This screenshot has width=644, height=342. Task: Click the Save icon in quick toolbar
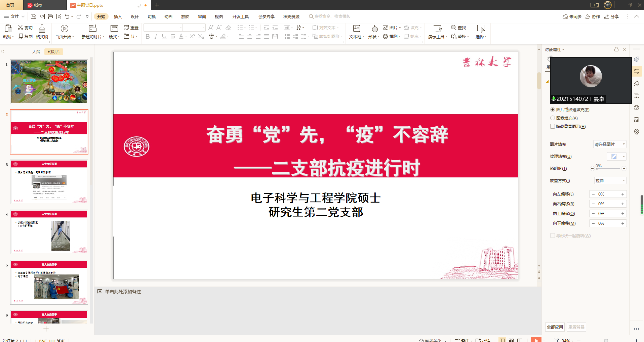click(33, 16)
